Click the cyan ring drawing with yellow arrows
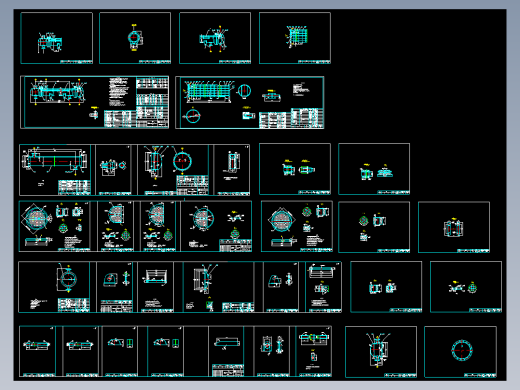The image size is (520, 390). click(54, 287)
